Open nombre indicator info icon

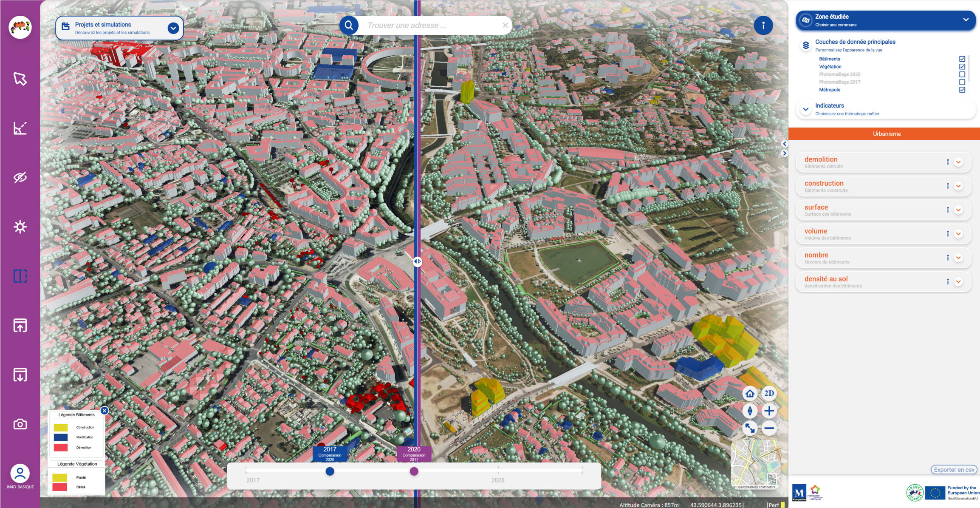(x=948, y=258)
